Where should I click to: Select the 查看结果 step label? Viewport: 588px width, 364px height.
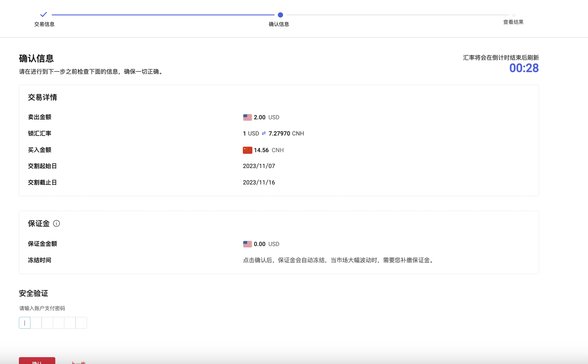click(x=513, y=22)
